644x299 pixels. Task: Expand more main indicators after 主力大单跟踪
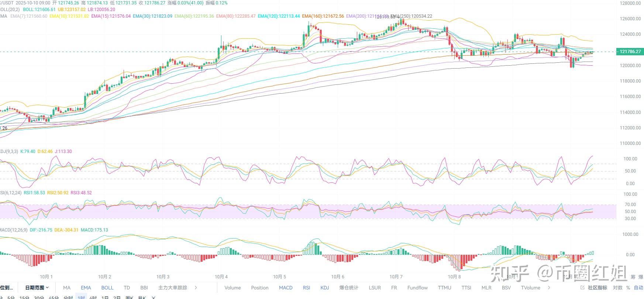tap(196, 288)
